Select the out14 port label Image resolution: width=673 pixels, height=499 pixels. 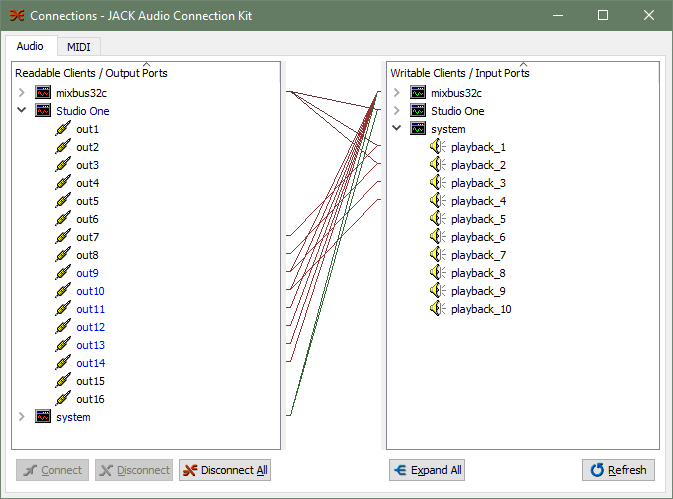click(x=91, y=363)
